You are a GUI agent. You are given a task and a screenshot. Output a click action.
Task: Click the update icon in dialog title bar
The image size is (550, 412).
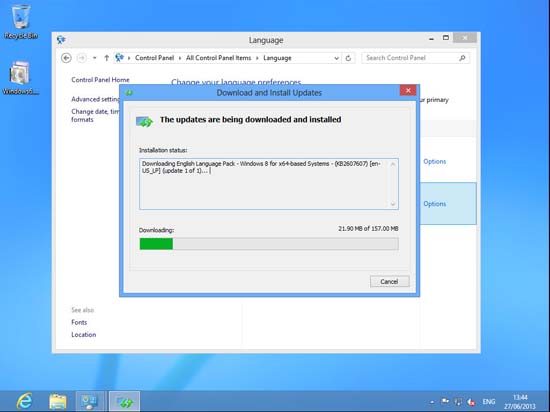click(x=129, y=93)
